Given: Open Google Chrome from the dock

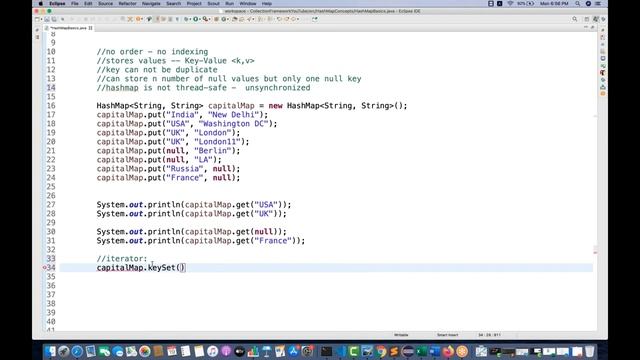Looking at the screenshot, I should 381,351.
